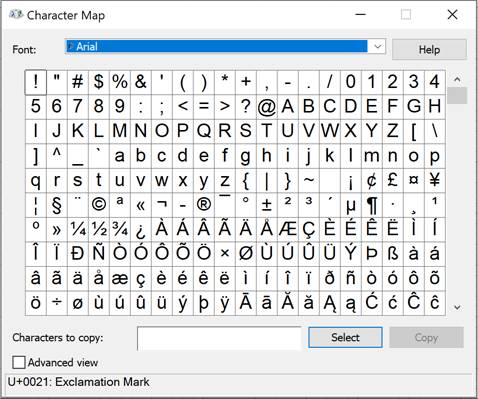The height and width of the screenshot is (399, 478).
Task: Minimize the Character Map window
Action: (361, 15)
